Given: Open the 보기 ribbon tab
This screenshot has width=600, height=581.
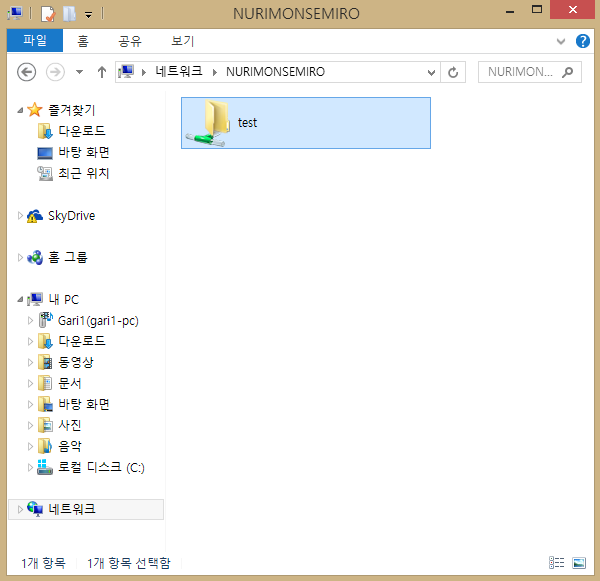Looking at the screenshot, I should click(x=183, y=41).
